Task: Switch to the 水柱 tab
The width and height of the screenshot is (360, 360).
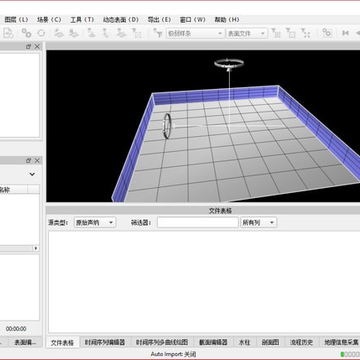Action: tap(245, 342)
